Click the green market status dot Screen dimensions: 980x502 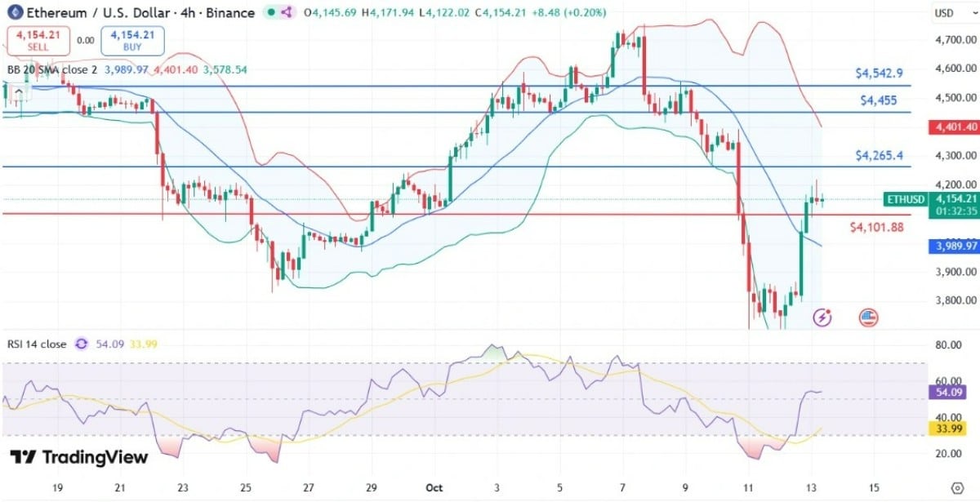pyautogui.click(x=268, y=13)
